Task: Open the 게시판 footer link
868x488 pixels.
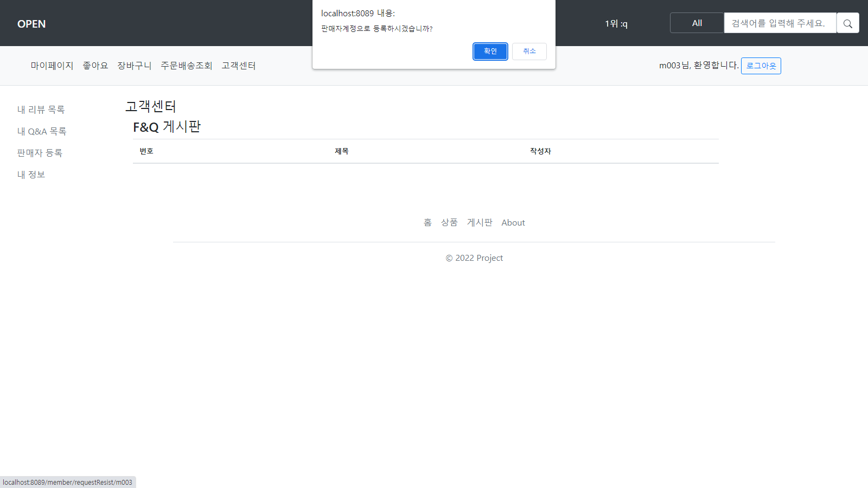Action: [x=479, y=222]
